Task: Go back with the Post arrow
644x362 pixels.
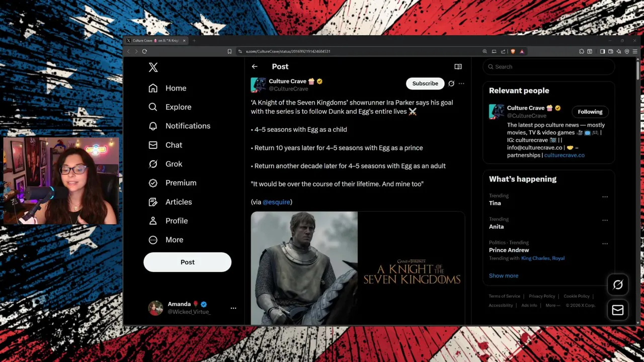Action: [x=255, y=66]
